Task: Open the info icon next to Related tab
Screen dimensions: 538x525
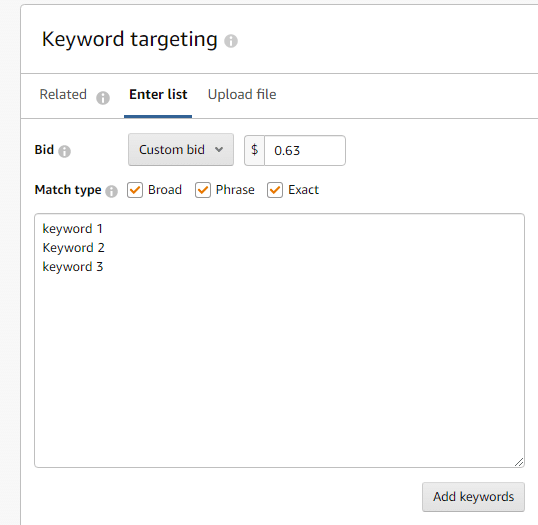Action: point(103,98)
